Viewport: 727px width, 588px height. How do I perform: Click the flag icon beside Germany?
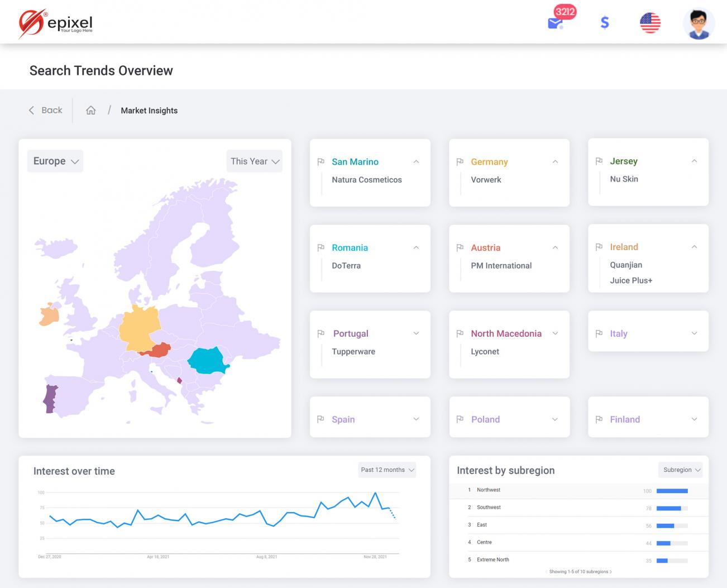click(x=460, y=162)
